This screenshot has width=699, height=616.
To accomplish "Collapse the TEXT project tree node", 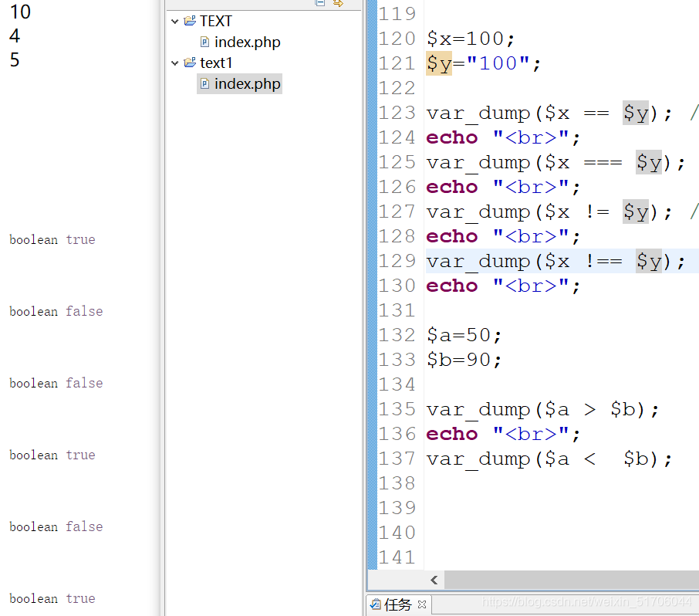I will [174, 21].
